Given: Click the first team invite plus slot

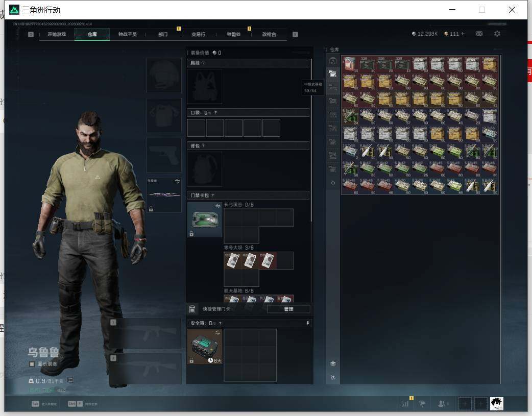Looking at the screenshot, I should 465,404.
